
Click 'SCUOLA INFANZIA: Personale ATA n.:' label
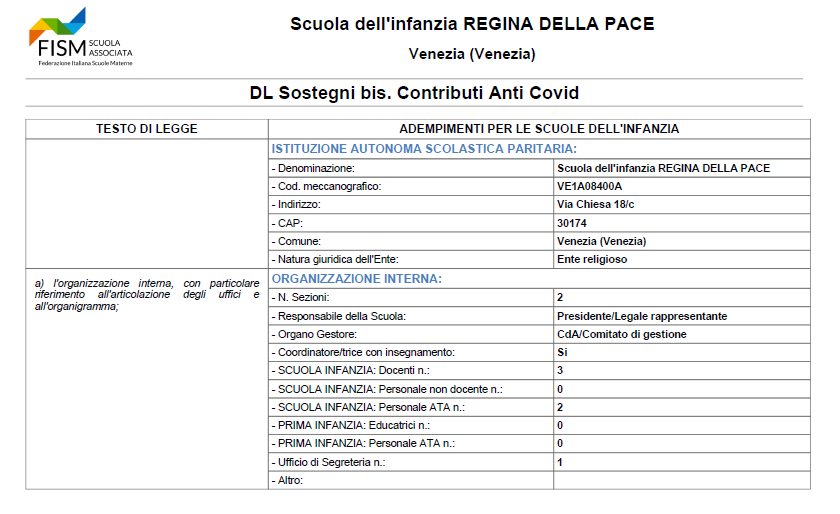(371, 408)
